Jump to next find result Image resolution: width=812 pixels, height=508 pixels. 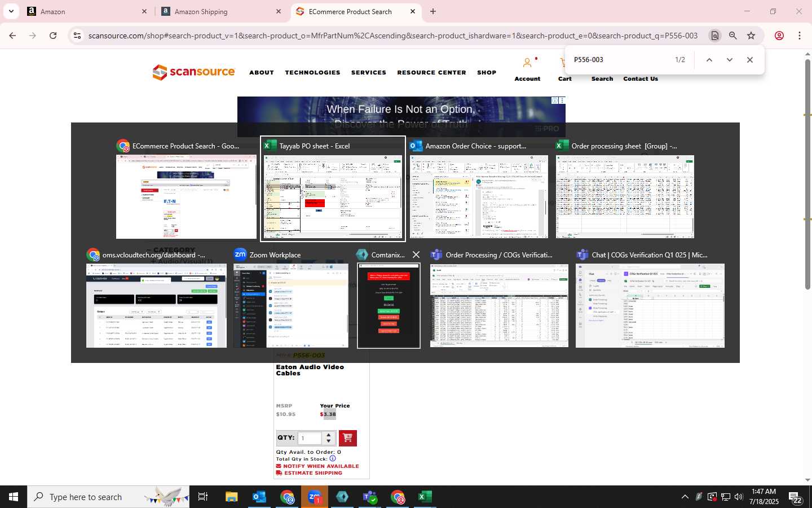coord(730,60)
